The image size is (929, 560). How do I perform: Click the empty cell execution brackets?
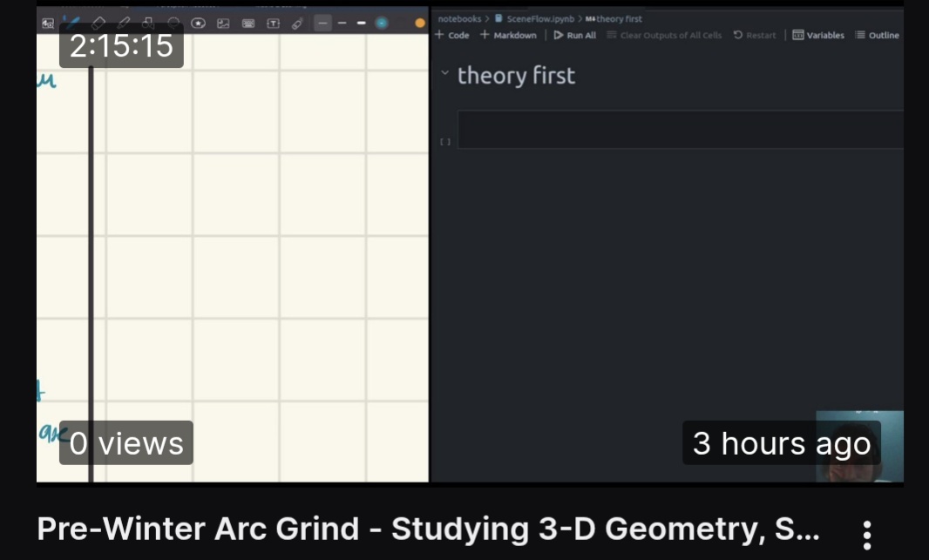pyautogui.click(x=445, y=141)
